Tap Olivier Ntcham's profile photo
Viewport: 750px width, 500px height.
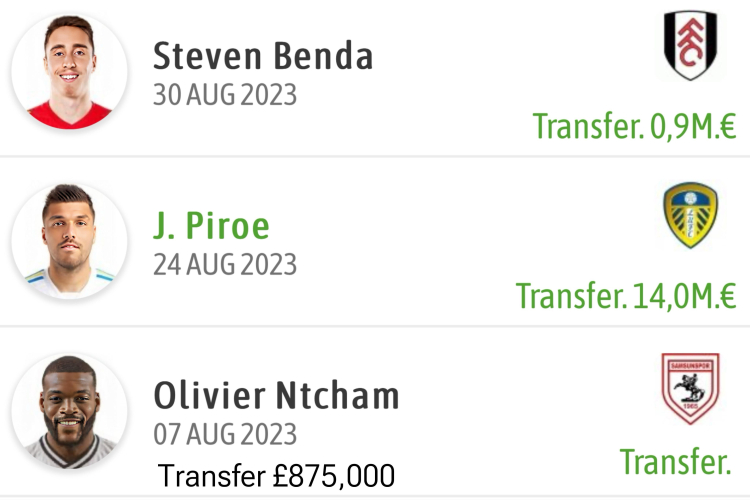click(69, 411)
